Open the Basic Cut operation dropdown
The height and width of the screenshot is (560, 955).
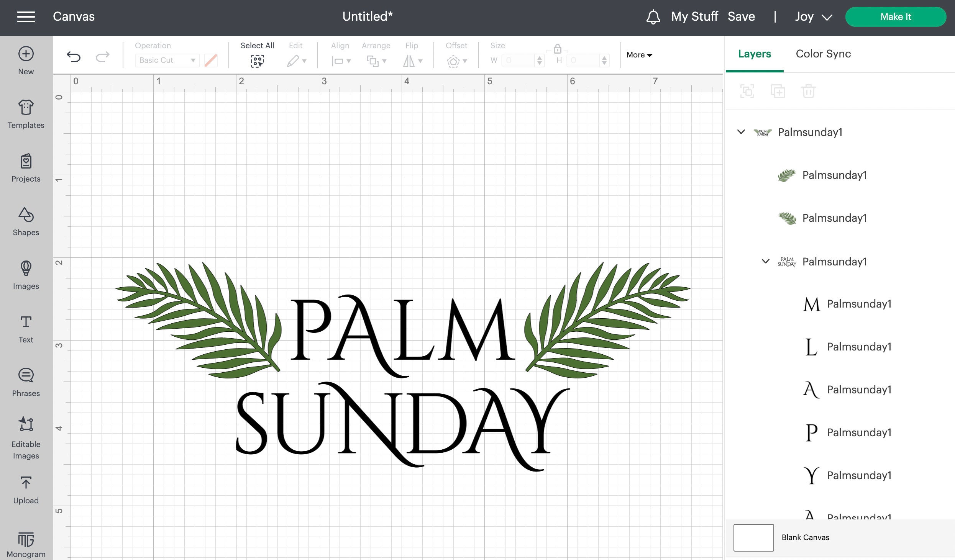[167, 60]
